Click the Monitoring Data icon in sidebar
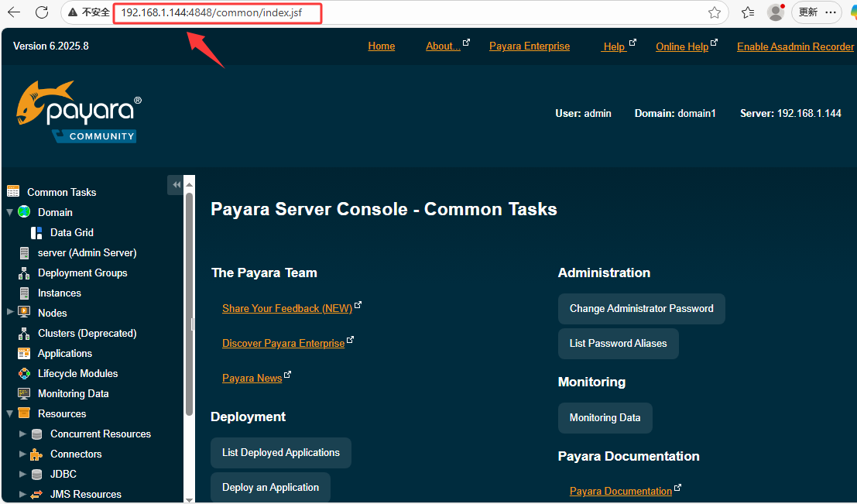The height and width of the screenshot is (504, 857). [x=25, y=393]
